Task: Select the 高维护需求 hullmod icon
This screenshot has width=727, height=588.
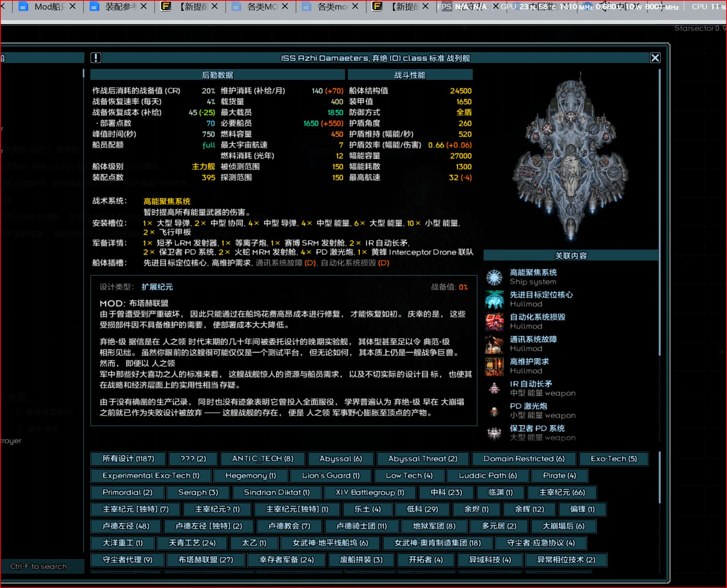Action: click(x=494, y=366)
